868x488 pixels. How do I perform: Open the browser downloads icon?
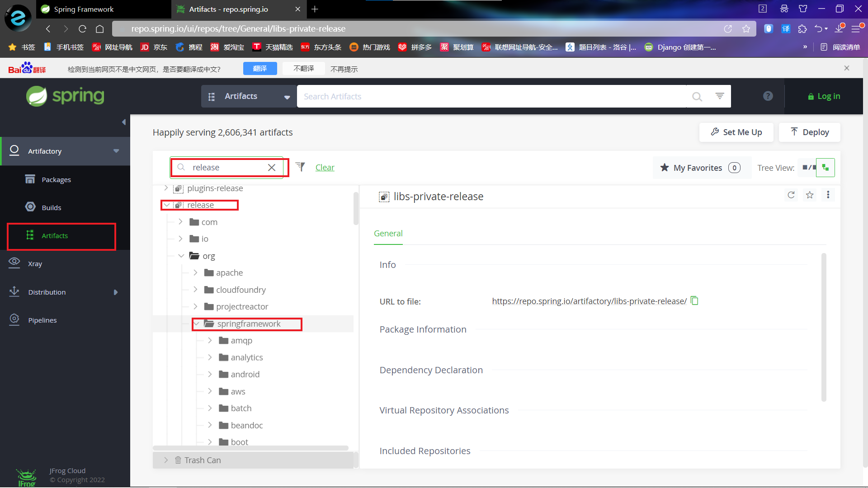click(840, 28)
